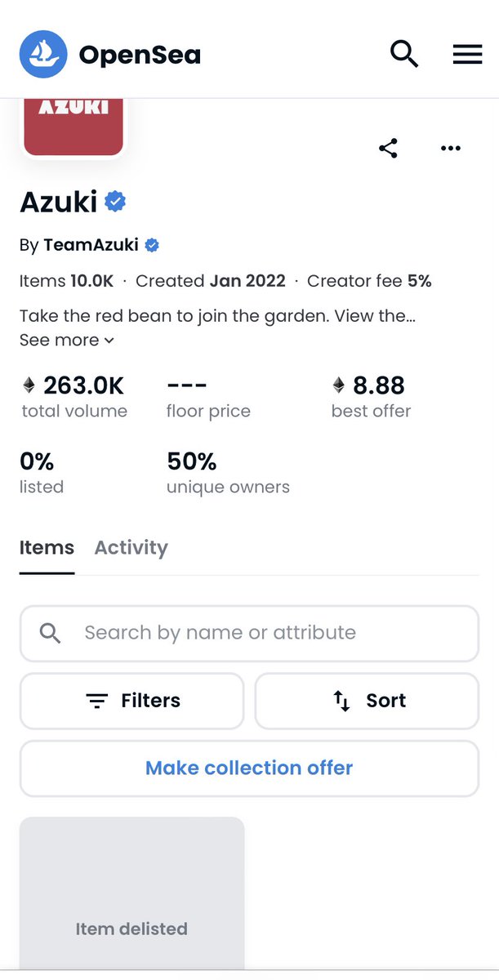The height and width of the screenshot is (980, 499).
Task: Click the share icon for Azuki collection
Action: (388, 148)
